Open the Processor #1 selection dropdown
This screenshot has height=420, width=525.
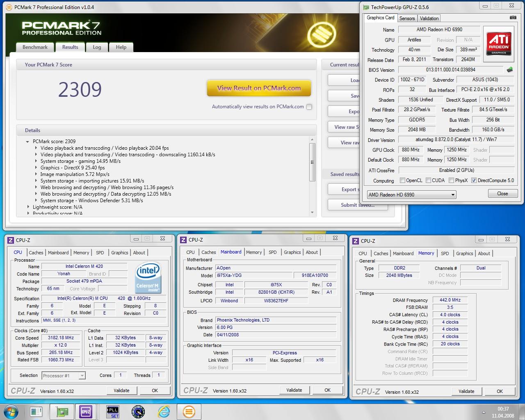(x=63, y=375)
